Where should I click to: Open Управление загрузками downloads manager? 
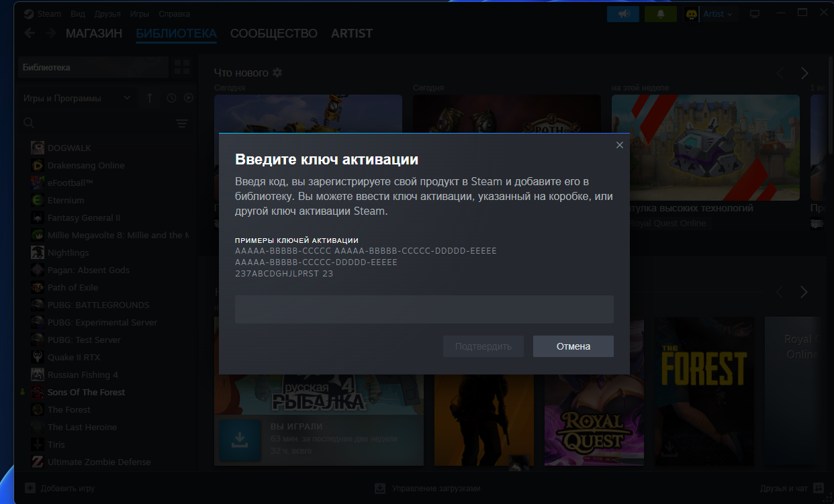(427, 488)
